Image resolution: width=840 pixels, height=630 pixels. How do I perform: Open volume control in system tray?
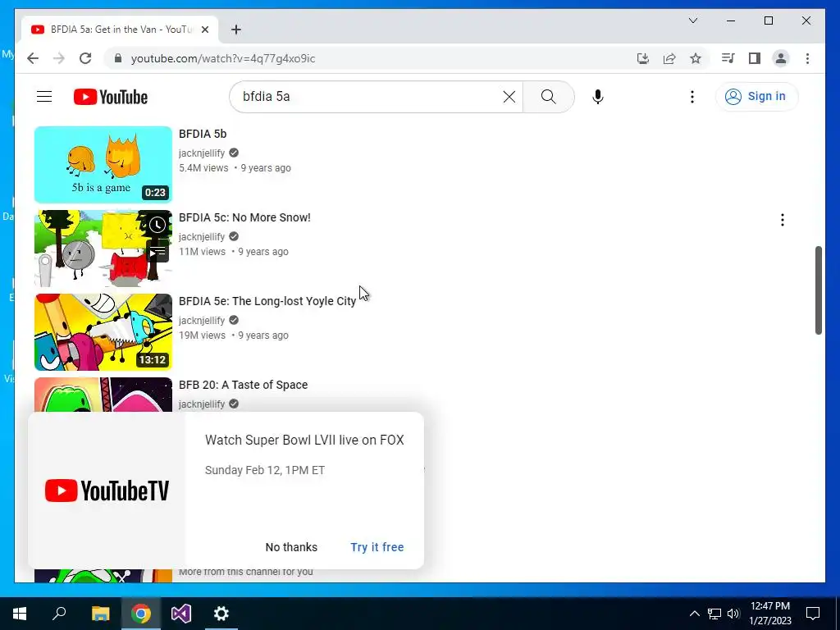tap(733, 614)
